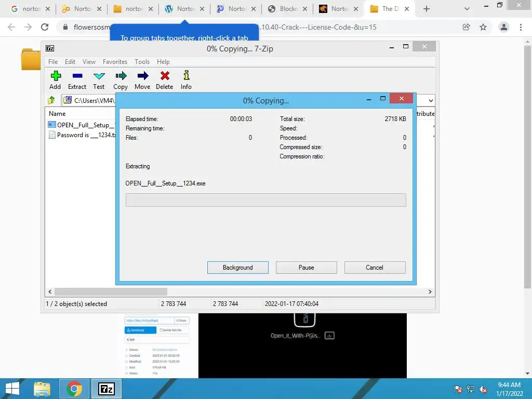Click Chrome icon in taskbar

[74, 389]
